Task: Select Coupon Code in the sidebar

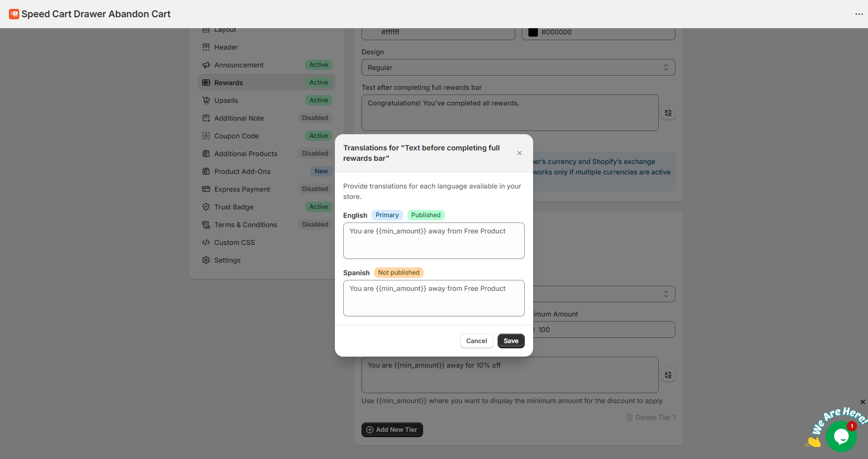Action: [x=236, y=136]
